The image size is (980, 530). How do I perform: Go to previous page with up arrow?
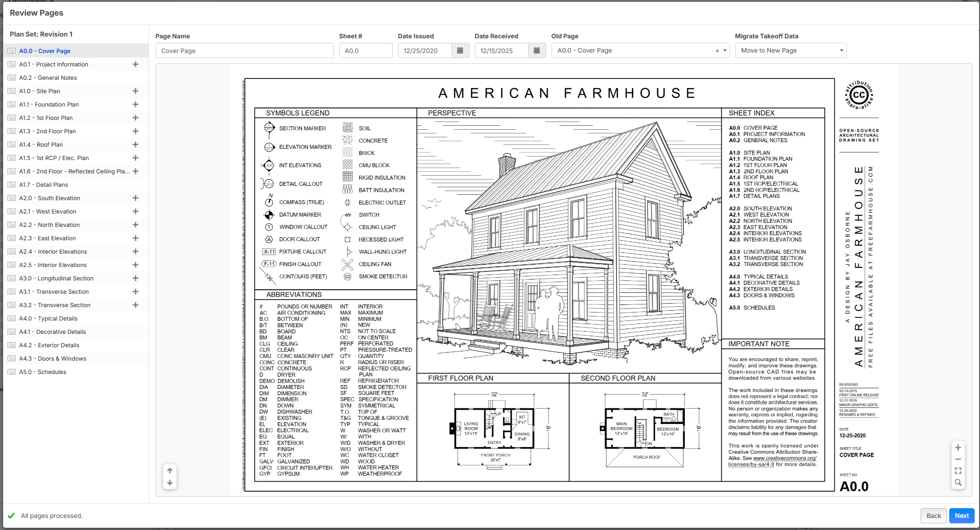(x=170, y=471)
